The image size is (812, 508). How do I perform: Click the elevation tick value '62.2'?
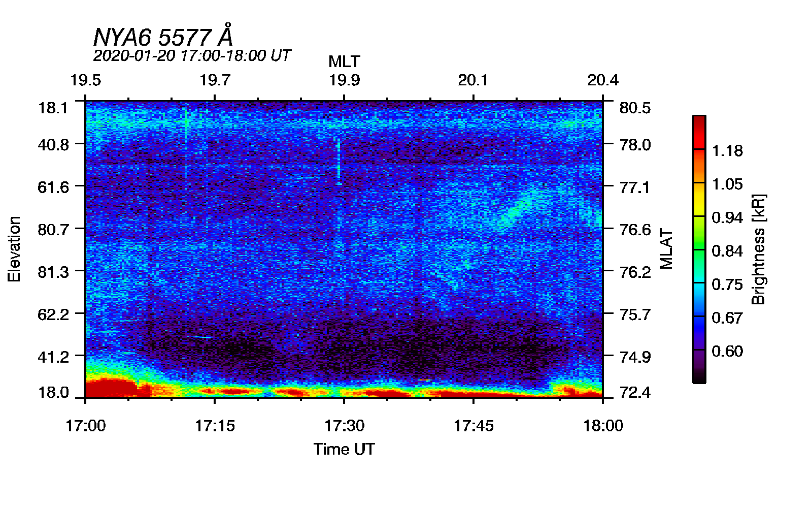point(54,314)
